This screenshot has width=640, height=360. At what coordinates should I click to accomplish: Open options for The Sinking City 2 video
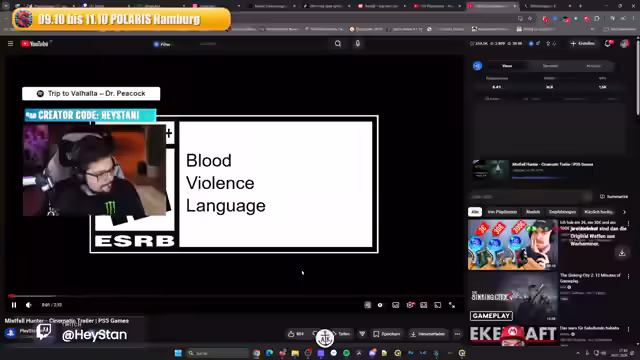[629, 276]
